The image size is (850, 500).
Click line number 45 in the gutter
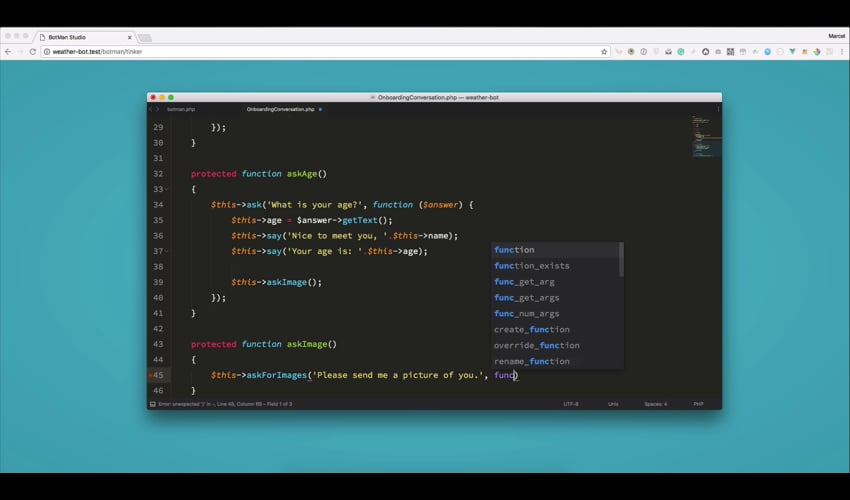pos(158,375)
